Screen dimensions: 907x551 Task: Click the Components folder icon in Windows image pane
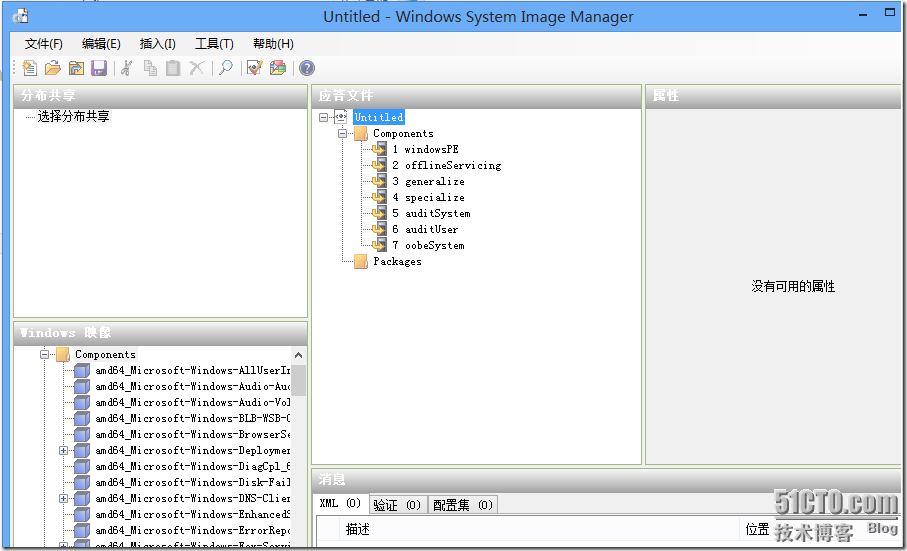click(63, 354)
